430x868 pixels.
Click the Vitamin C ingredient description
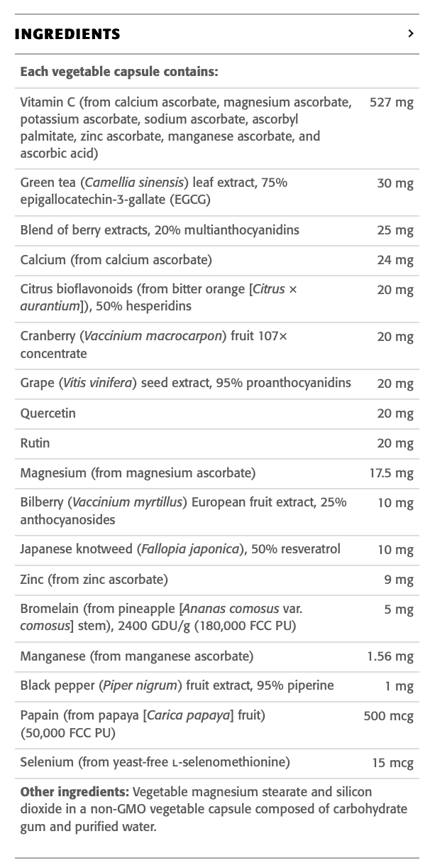[x=184, y=128]
